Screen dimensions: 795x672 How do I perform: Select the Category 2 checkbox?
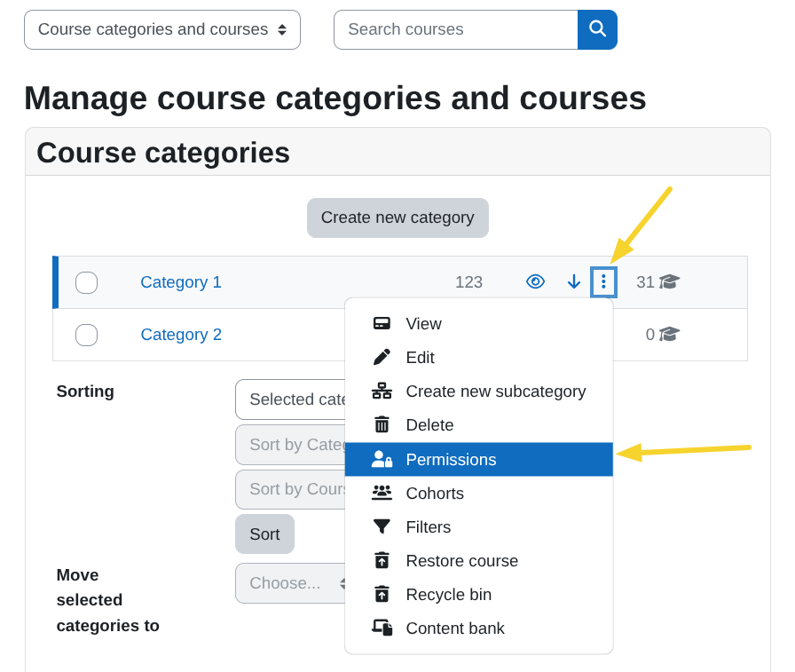click(86, 335)
